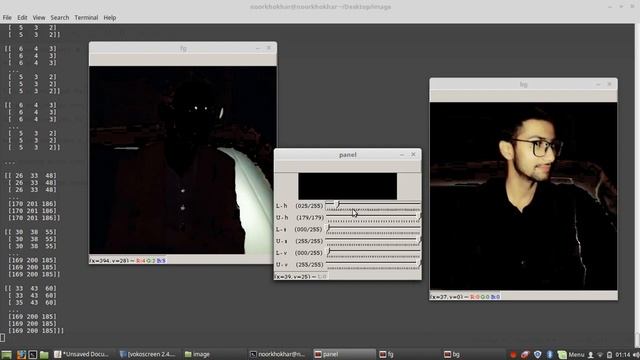Switch to vokoscreen taskbar item
The image size is (640, 360).
coord(149,354)
